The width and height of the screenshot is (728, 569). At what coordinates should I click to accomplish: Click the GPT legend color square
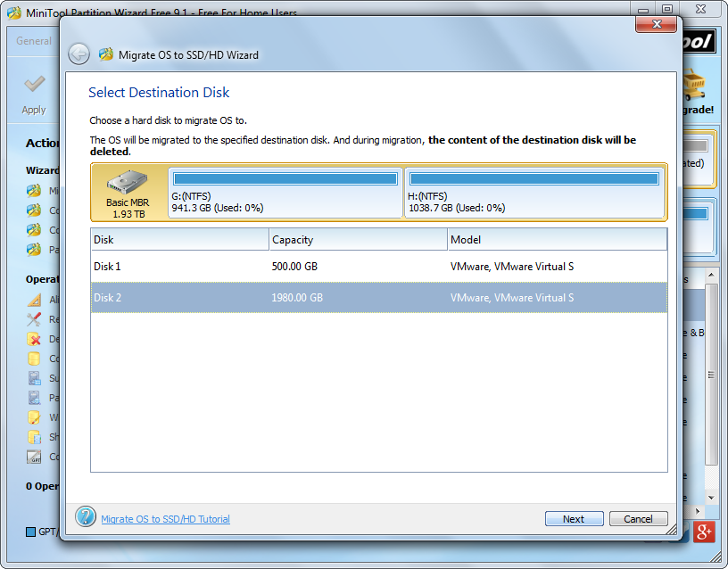tap(30, 532)
